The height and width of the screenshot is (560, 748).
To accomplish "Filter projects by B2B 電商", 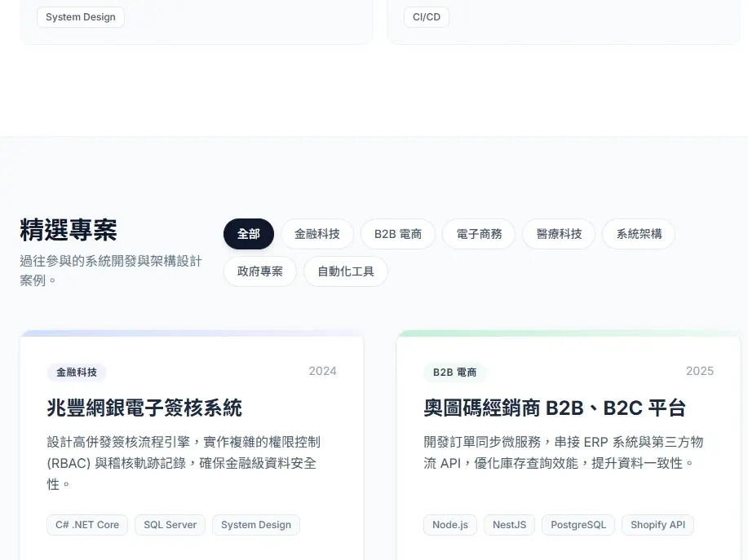I will coord(397,234).
